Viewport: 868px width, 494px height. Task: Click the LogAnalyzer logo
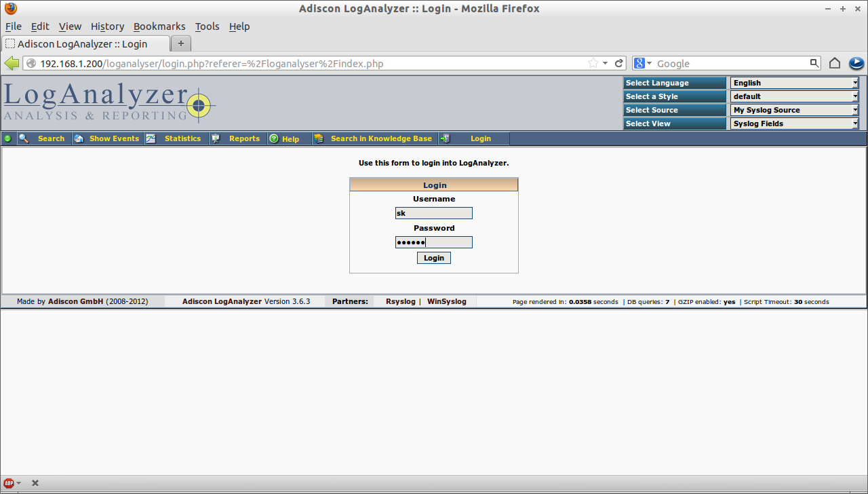tap(110, 103)
